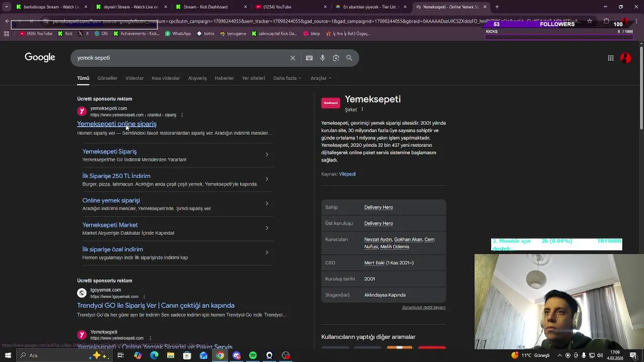Open the 'Yemeksepeti Sipariş' sitelink chevron
644x362 pixels.
tap(267, 154)
